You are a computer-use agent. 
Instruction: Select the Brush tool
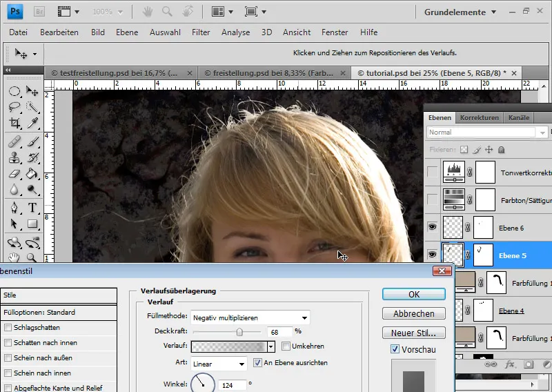[x=32, y=141]
